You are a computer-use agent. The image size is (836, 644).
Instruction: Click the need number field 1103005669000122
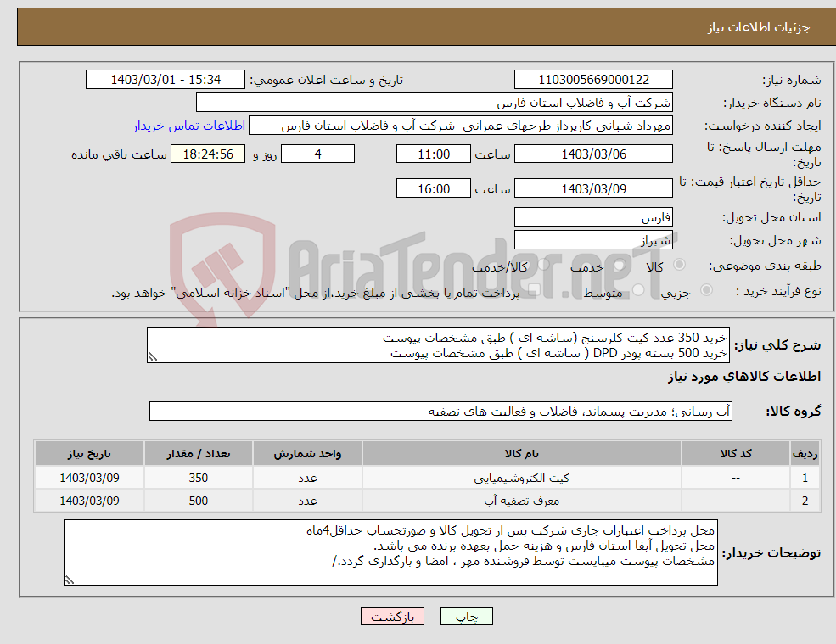(x=593, y=80)
